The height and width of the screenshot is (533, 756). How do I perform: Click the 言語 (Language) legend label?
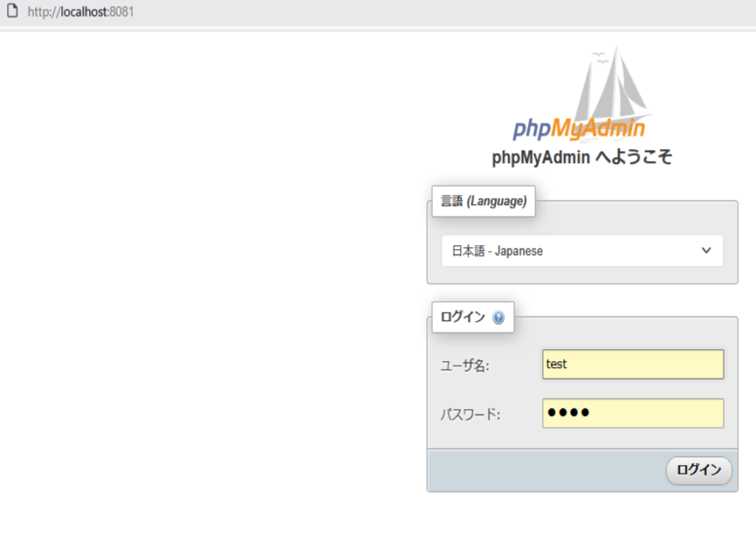(x=484, y=201)
